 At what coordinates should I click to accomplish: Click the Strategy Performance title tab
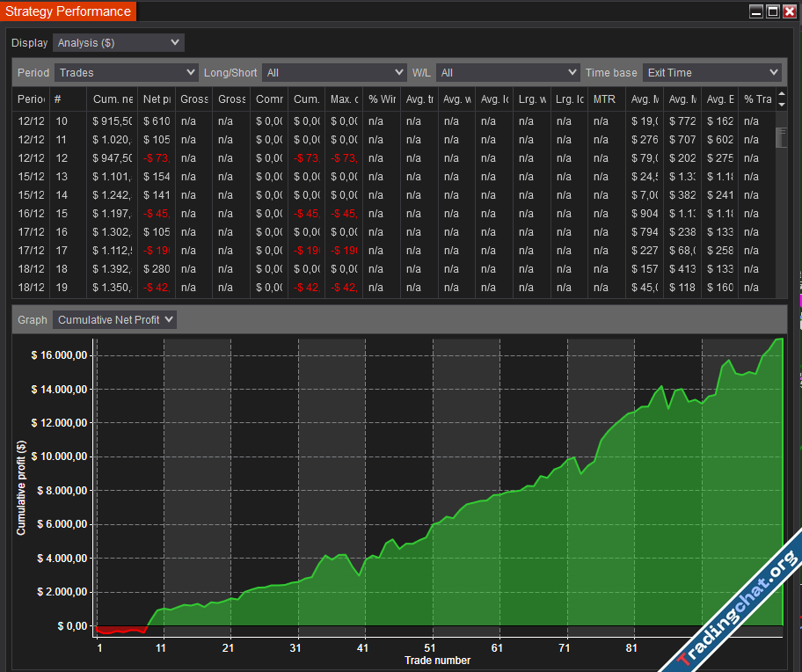[x=68, y=11]
